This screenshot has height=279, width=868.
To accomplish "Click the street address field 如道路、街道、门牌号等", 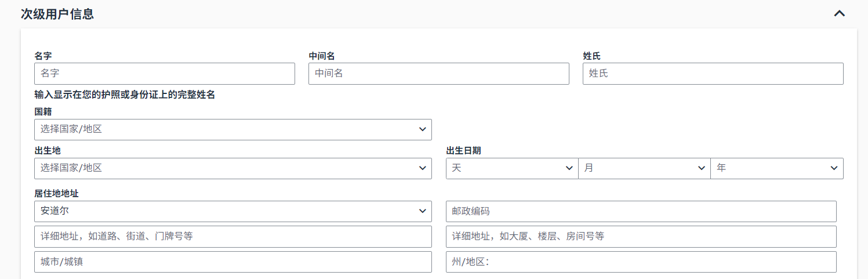I will click(233, 237).
